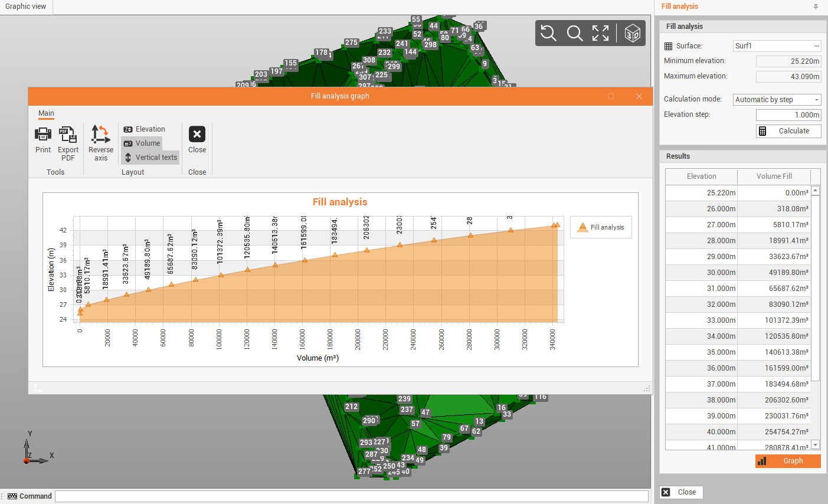Reverse the graph axis
The image size is (828, 504).
click(100, 135)
